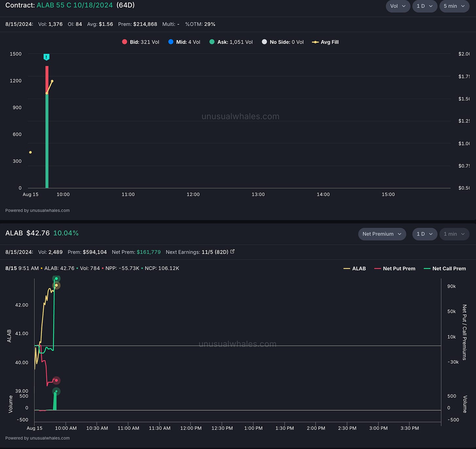476x449 pixels.
Task: Click the red bid volume bar segment
Action: 47,80
